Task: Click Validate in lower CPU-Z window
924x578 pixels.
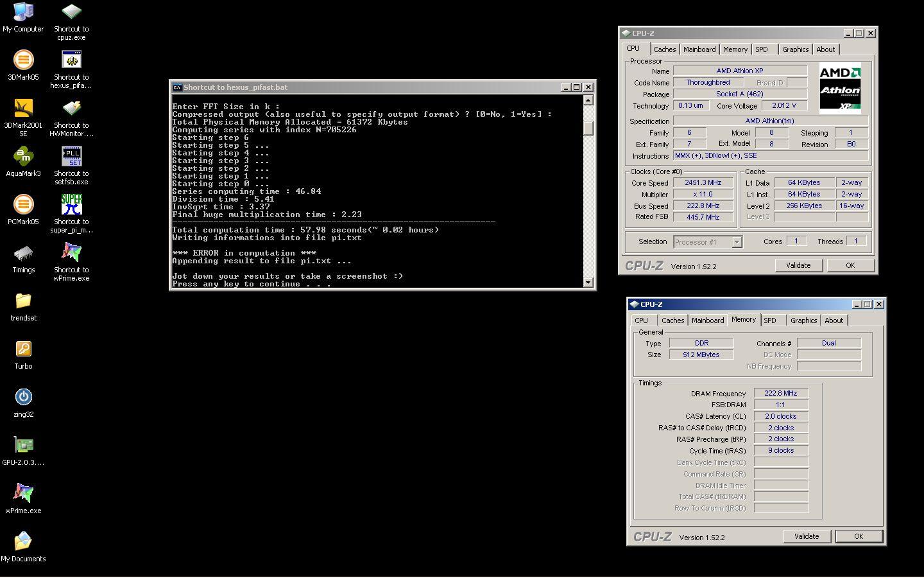Action: click(x=807, y=536)
